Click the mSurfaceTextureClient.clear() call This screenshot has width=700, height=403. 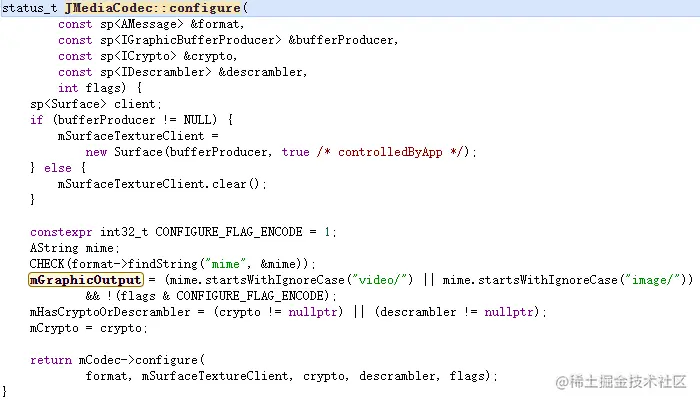162,184
